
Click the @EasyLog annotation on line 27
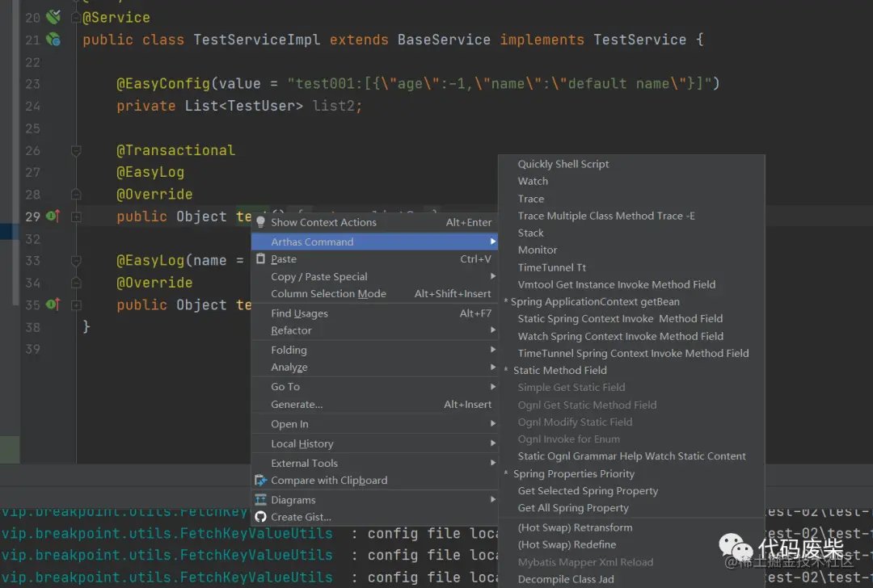click(150, 172)
